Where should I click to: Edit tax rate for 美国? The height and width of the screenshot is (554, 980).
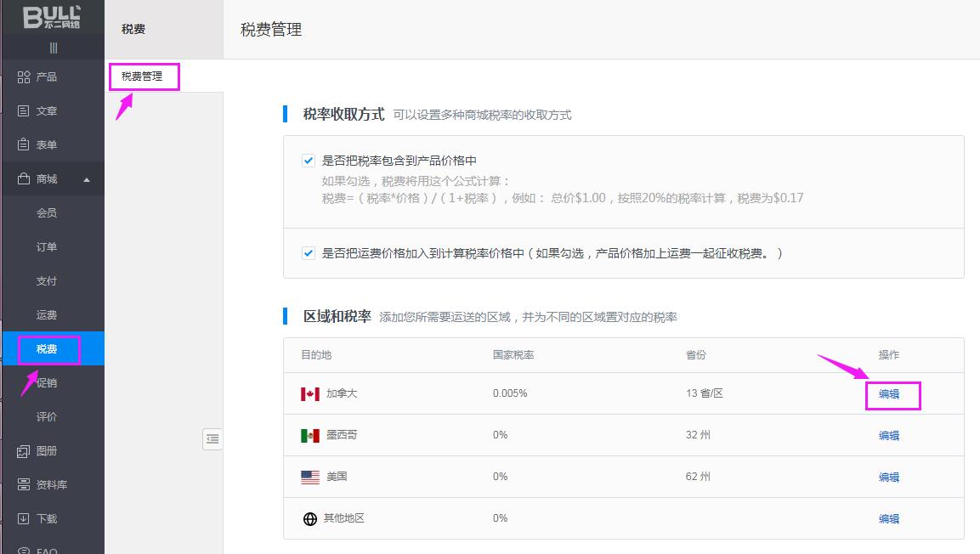889,478
